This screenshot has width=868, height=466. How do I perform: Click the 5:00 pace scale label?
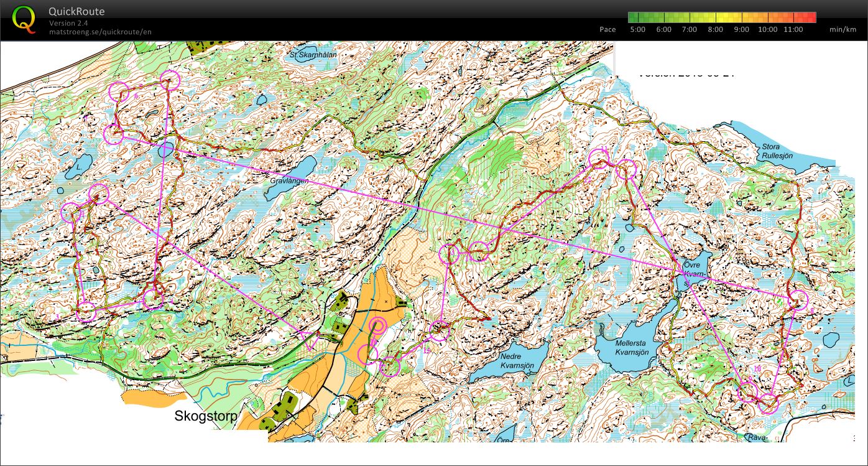click(x=637, y=29)
